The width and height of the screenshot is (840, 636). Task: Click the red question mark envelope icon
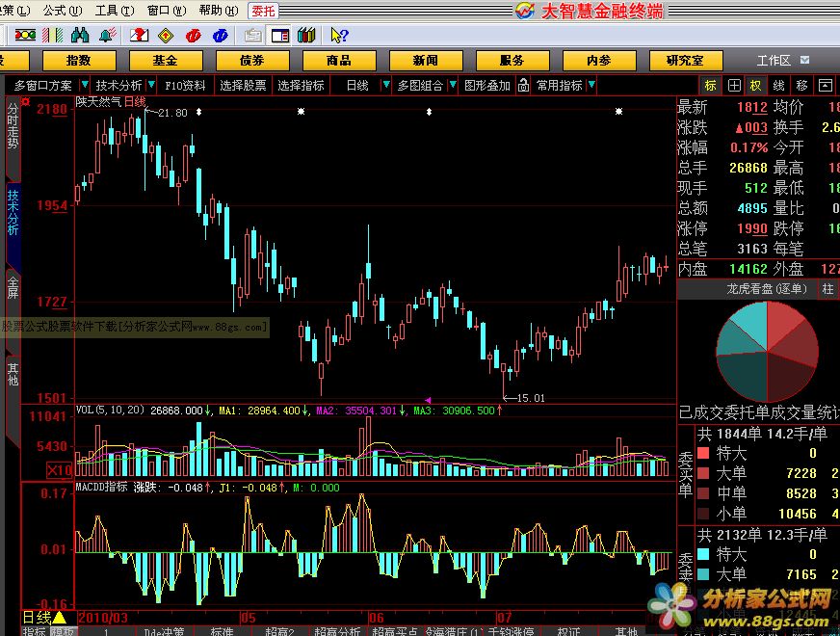point(139,36)
